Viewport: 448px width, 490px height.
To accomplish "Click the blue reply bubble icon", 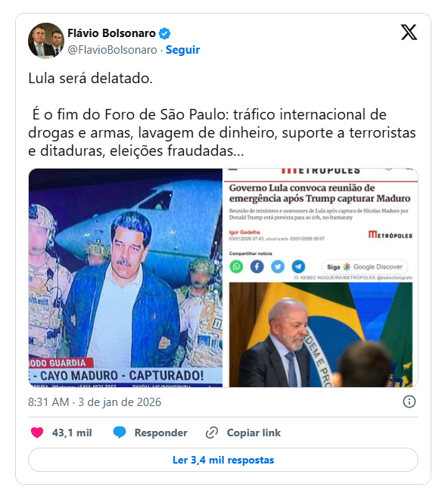I will [120, 433].
